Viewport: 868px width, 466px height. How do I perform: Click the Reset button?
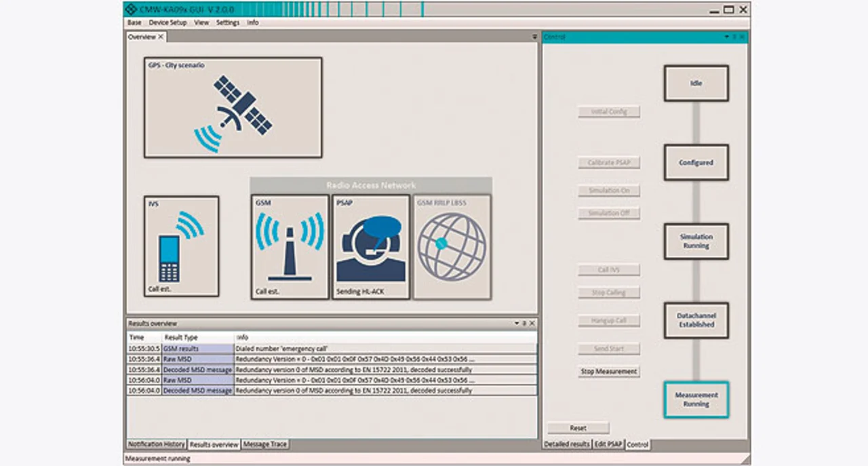coord(578,428)
